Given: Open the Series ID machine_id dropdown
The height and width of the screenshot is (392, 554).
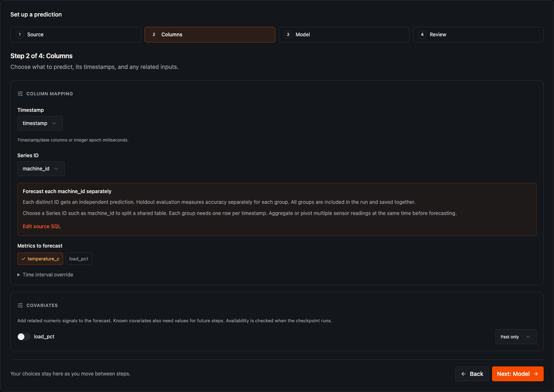Looking at the screenshot, I should pyautogui.click(x=41, y=169).
